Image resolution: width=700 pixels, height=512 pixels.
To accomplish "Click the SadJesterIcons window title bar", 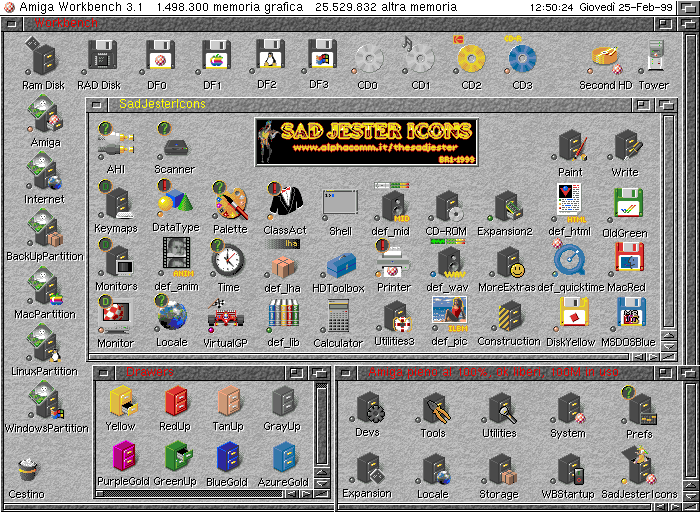I will click(x=400, y=103).
